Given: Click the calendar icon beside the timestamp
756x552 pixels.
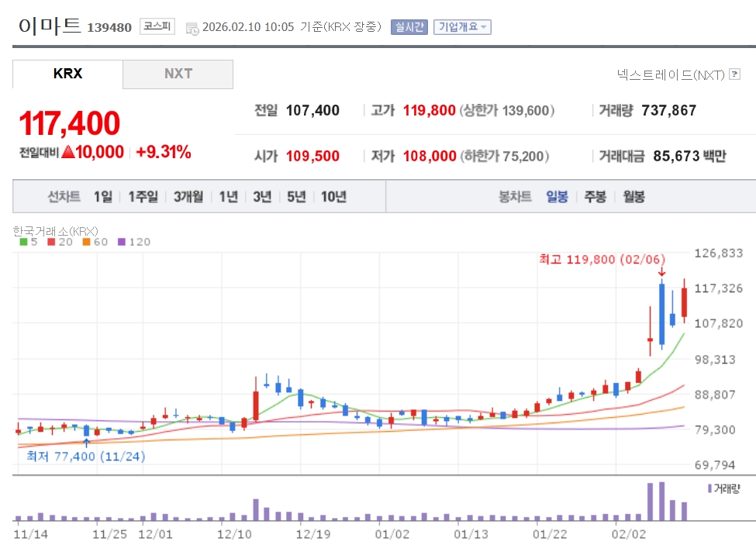Looking at the screenshot, I should tap(192, 28).
